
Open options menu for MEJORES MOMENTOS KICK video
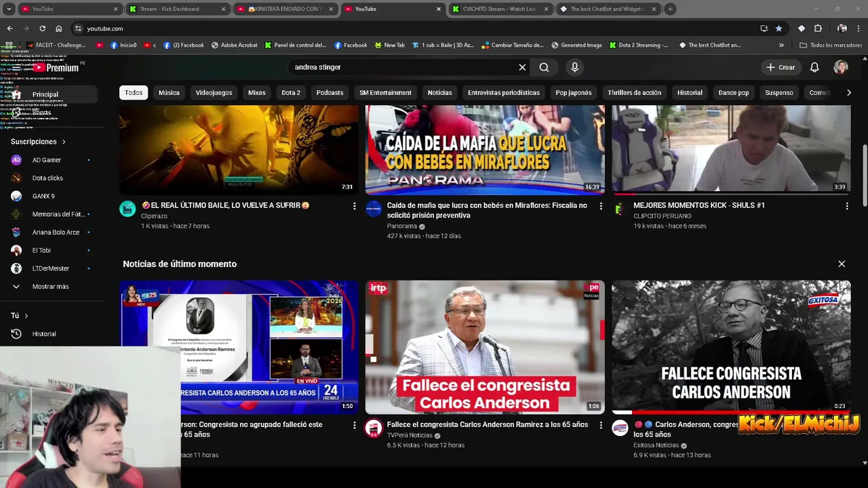tap(846, 206)
